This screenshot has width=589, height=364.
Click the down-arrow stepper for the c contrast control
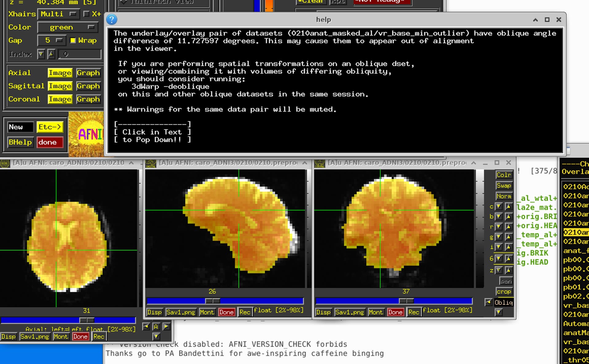pos(499,206)
